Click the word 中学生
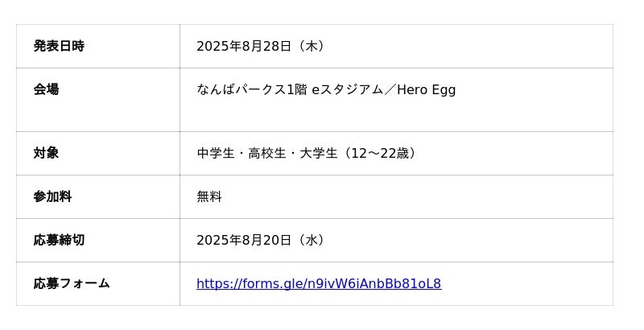 pos(215,153)
